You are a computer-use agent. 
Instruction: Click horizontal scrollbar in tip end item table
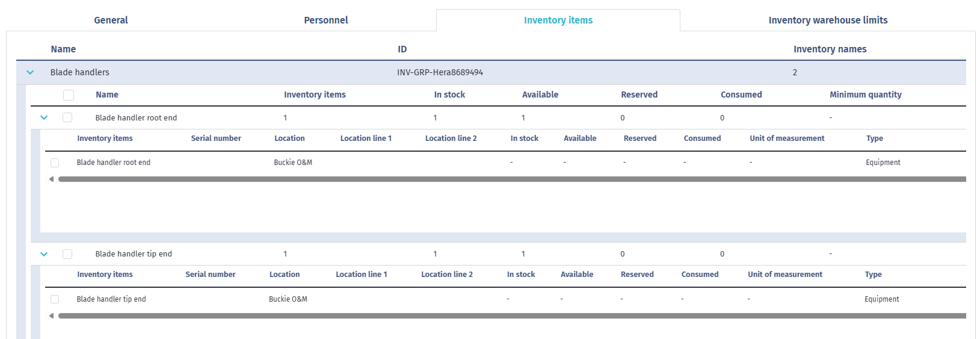(x=511, y=316)
